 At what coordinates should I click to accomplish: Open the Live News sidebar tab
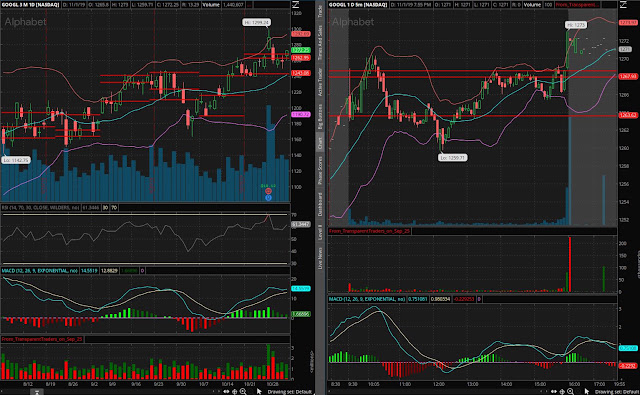(320, 258)
